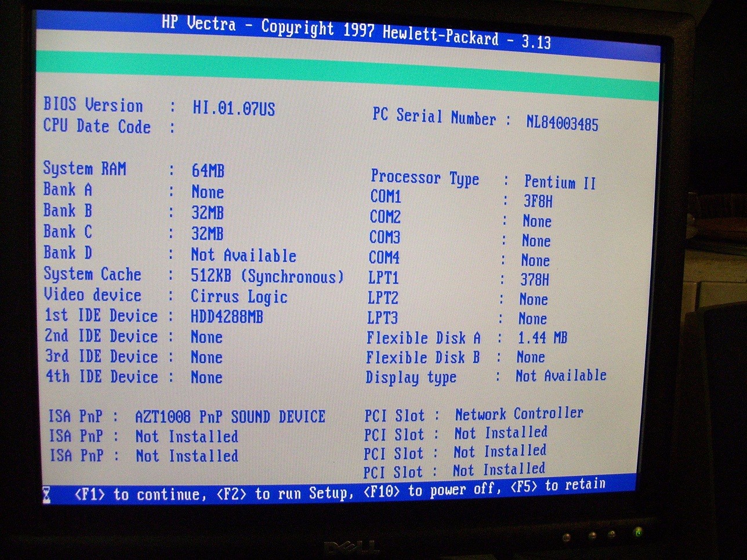Select the PCI Slot Network Controller entry
The height and width of the screenshot is (560, 747).
518,413
